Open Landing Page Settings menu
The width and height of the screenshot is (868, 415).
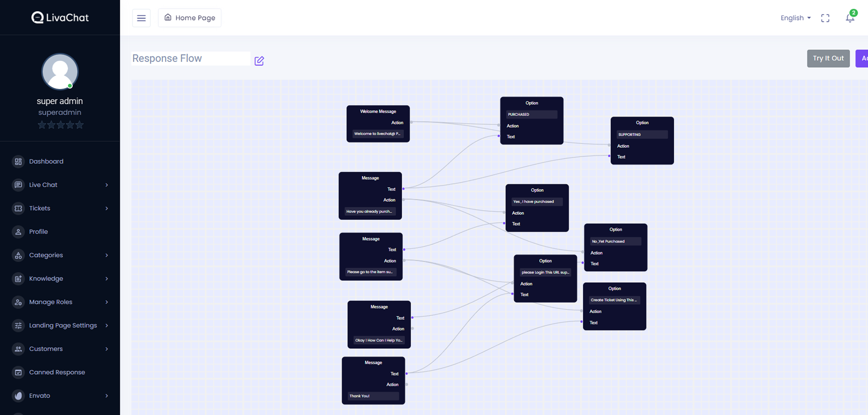click(63, 326)
